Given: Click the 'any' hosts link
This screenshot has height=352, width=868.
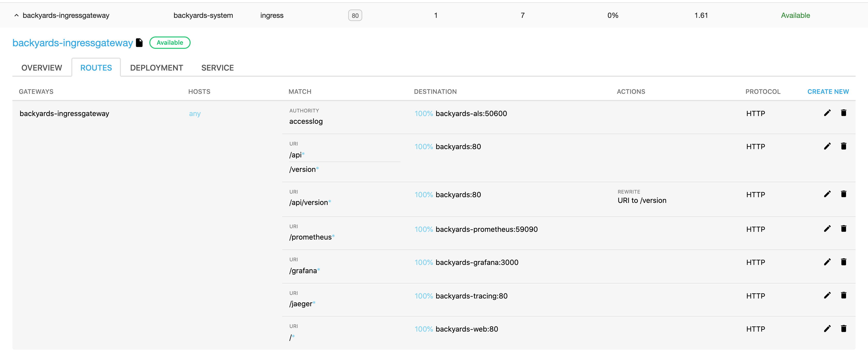Looking at the screenshot, I should pyautogui.click(x=195, y=114).
